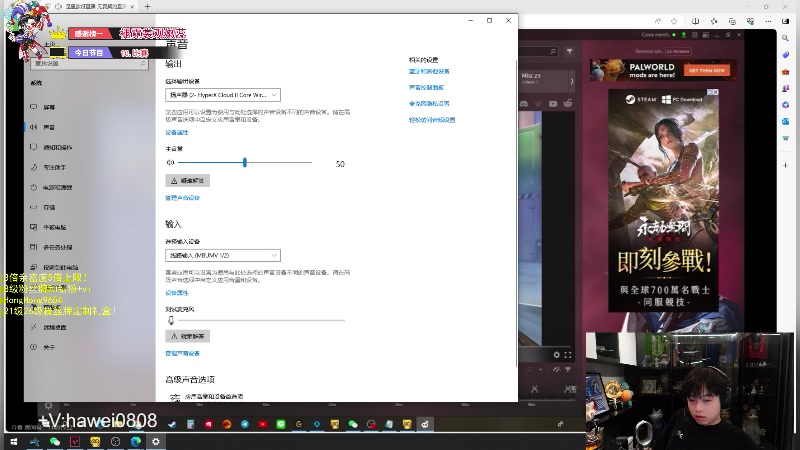
Task: Click Edge sidebar customize plus button
Action: click(785, 165)
